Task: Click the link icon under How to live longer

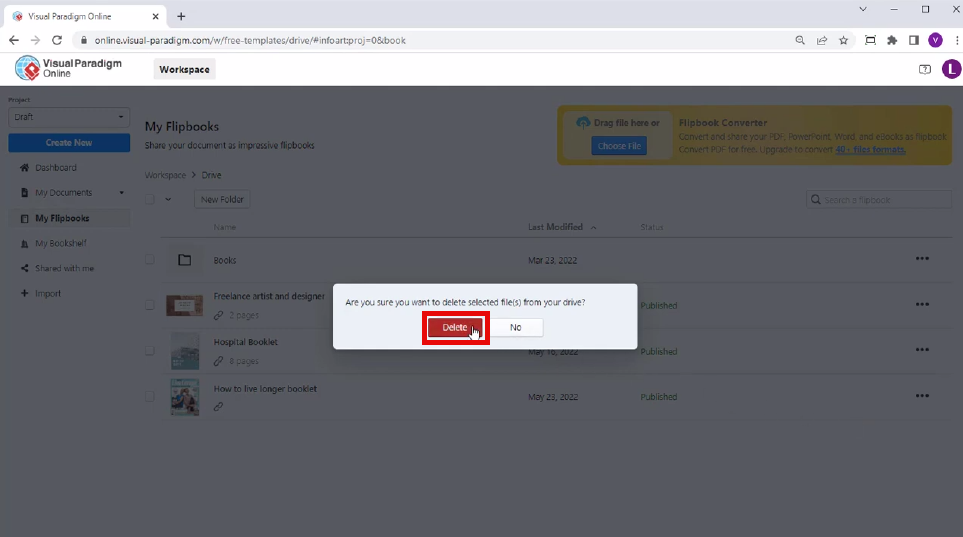Action: coord(219,407)
